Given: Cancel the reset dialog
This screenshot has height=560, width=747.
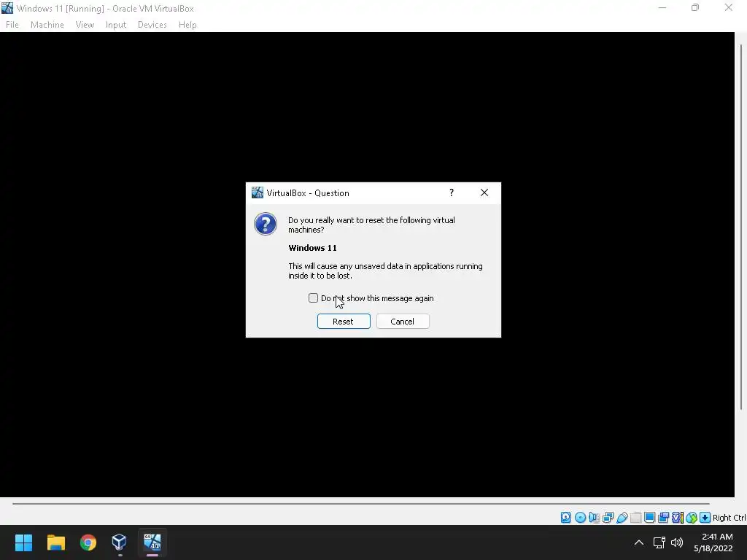Looking at the screenshot, I should [403, 322].
